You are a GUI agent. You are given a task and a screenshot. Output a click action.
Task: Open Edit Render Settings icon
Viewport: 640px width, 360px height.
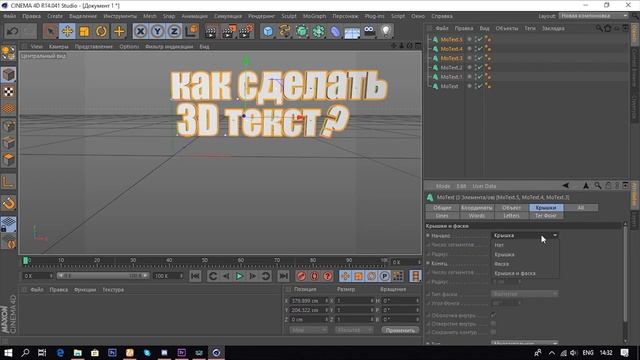[246, 31]
